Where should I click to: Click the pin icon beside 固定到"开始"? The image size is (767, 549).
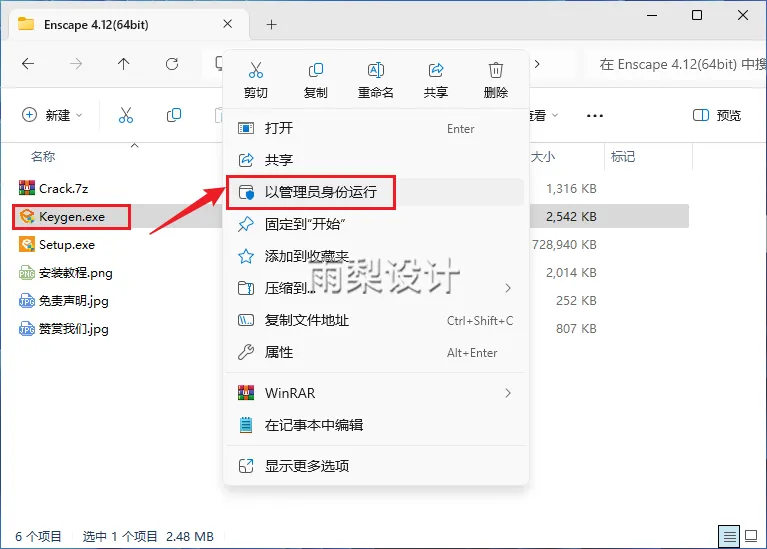[246, 224]
